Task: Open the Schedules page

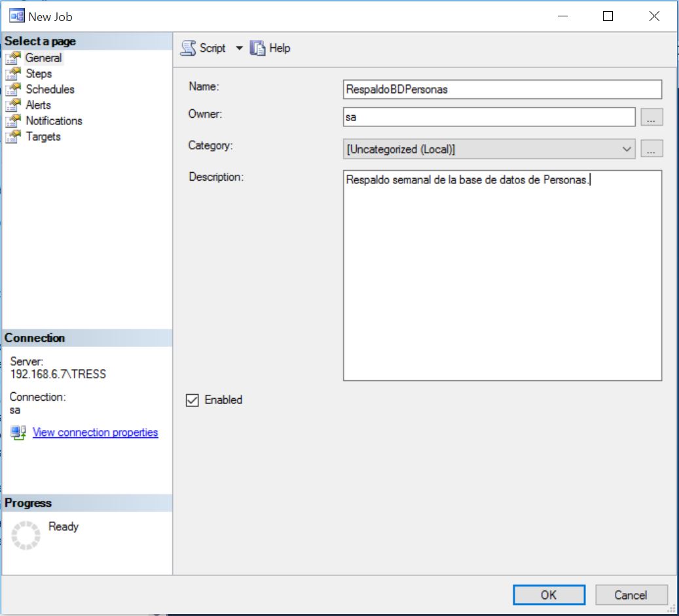Action: (x=49, y=89)
